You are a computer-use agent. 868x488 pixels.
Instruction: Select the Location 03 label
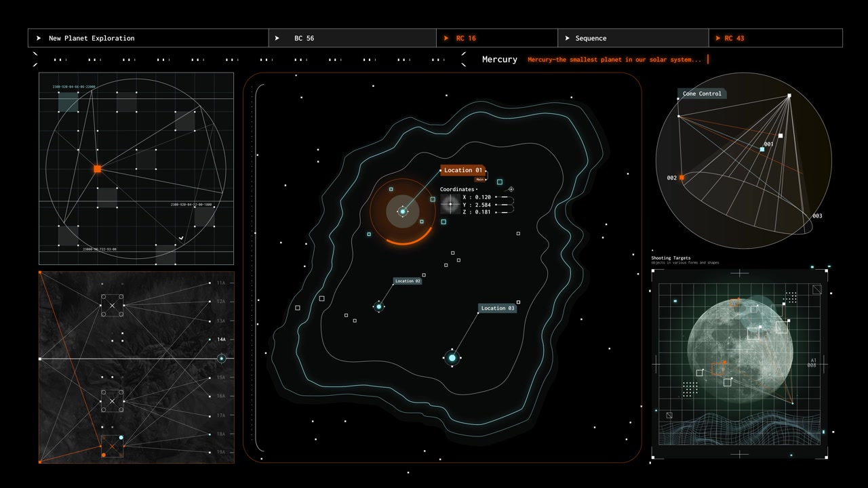(x=498, y=308)
